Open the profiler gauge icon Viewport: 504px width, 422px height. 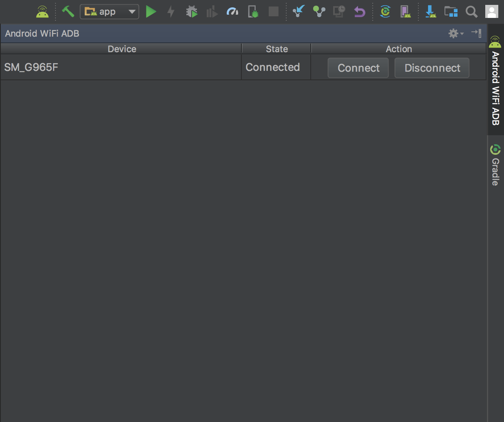point(232,11)
